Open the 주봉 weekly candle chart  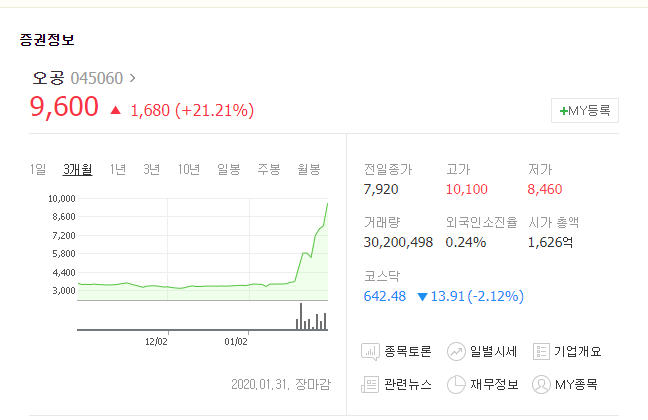269,169
